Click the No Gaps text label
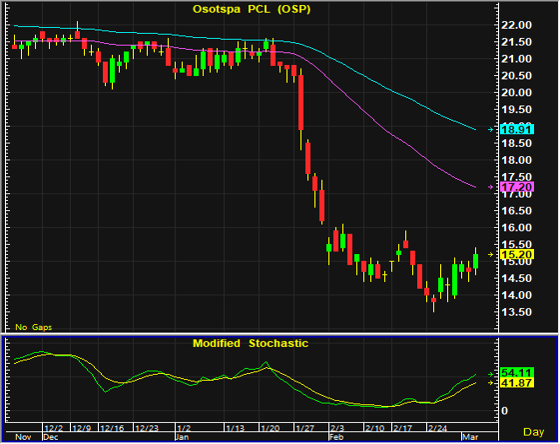 point(34,327)
